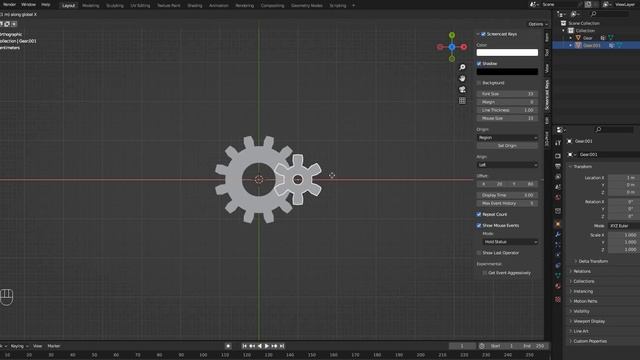The image size is (640, 360).
Task: Click red X axis on navigation gizmo
Action: click(x=464, y=47)
